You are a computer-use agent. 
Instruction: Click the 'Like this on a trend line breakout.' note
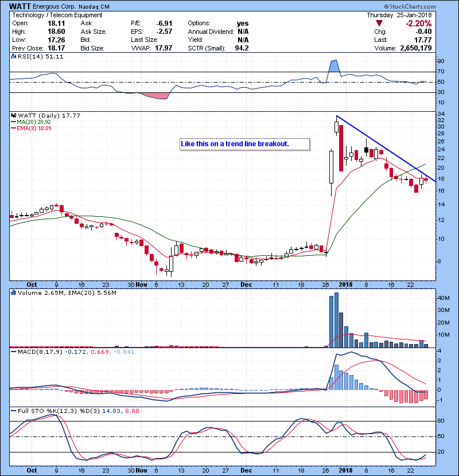(245, 144)
